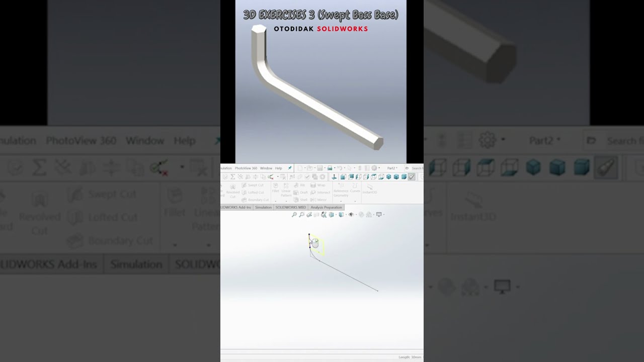
Task: Toggle the menu bar pin icon
Action: click(x=290, y=168)
